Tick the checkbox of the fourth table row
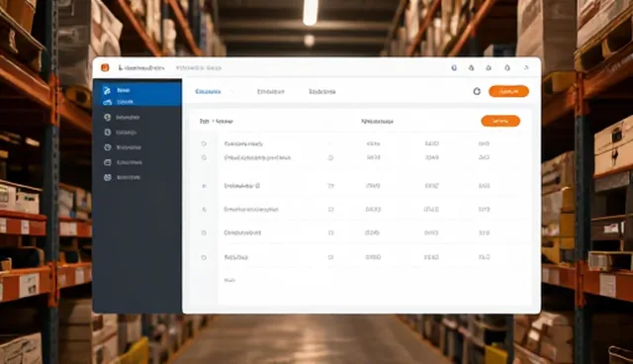This screenshot has height=364, width=633. tap(204, 210)
